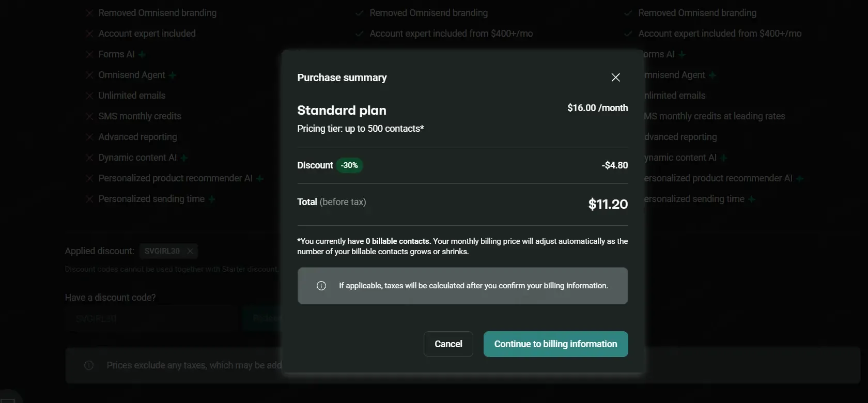Click the X mark beside Unlimited emails
Viewport: 868px width, 403px height.
(89, 96)
